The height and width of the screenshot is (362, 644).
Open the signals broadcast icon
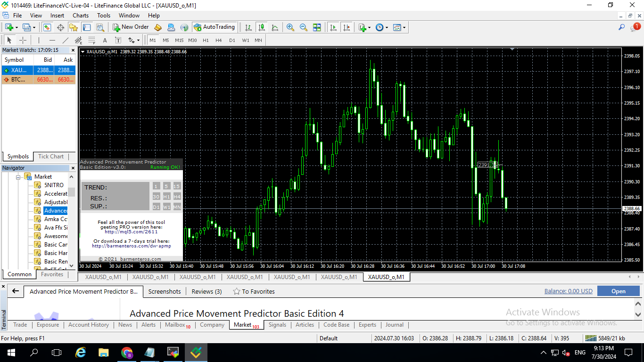point(184,27)
